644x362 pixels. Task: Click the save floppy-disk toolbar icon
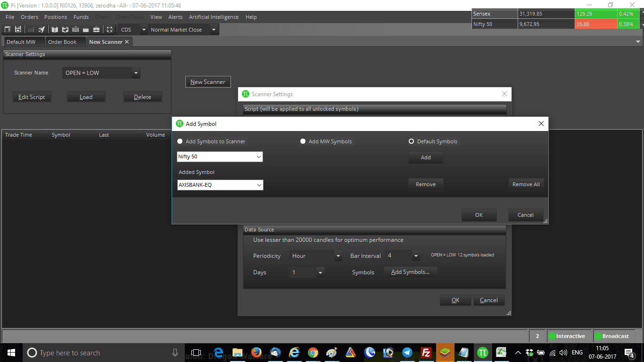[18, 29]
